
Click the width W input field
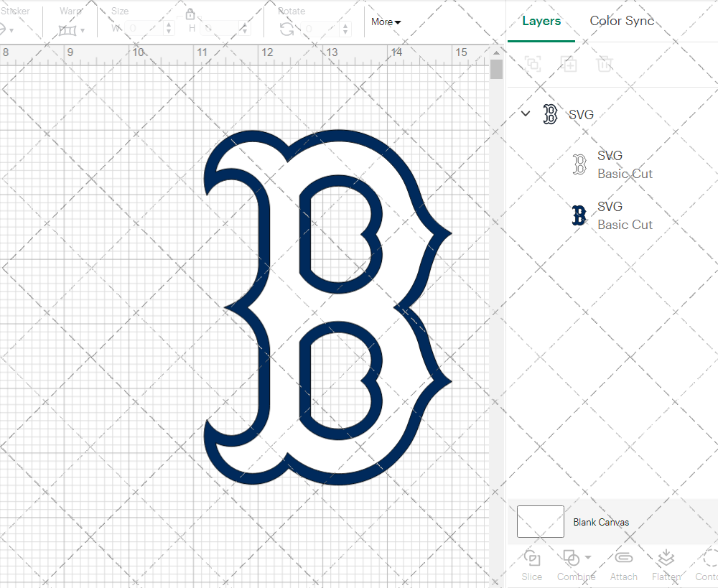144,29
